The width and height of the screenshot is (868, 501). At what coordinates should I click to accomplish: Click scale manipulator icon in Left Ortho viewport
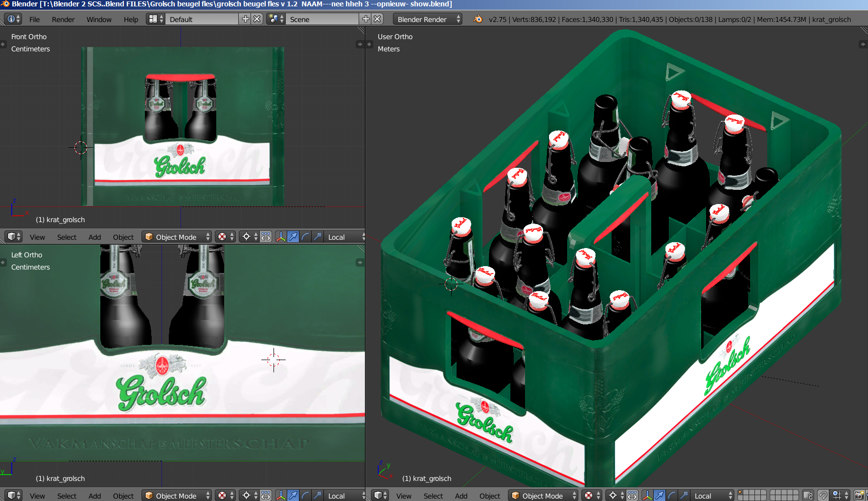point(318,496)
